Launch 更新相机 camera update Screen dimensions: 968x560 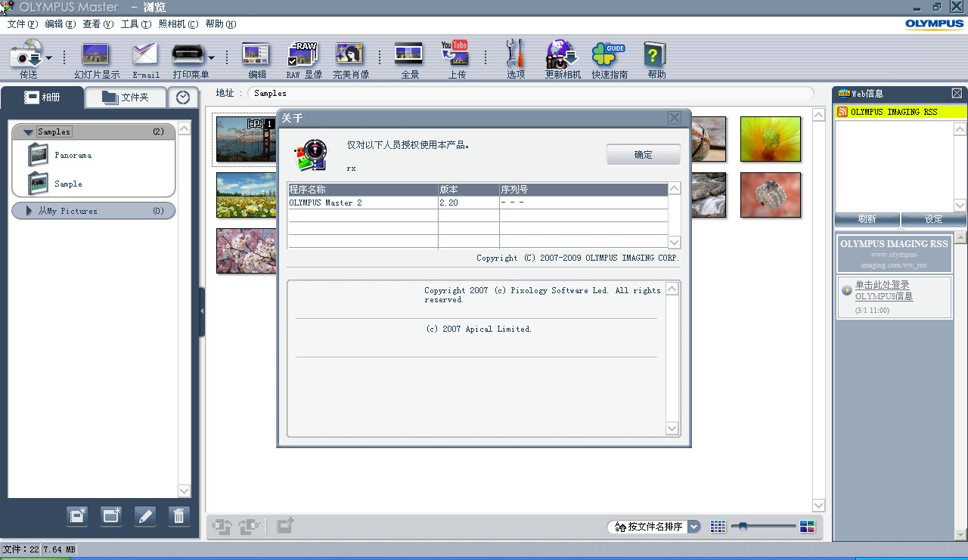[561, 54]
